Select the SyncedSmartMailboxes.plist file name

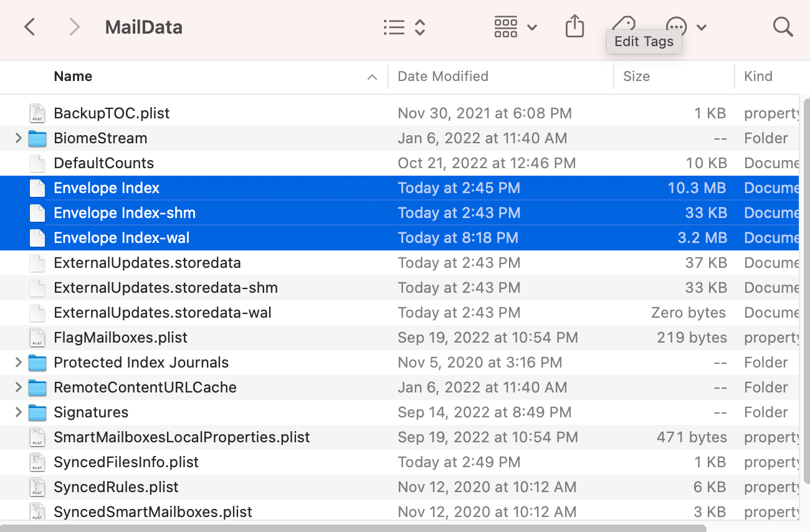[x=153, y=512]
